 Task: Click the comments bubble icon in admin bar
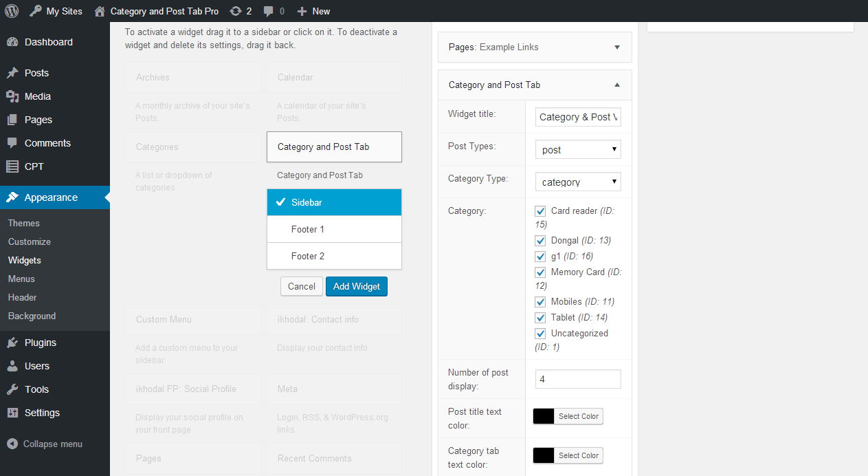point(269,11)
